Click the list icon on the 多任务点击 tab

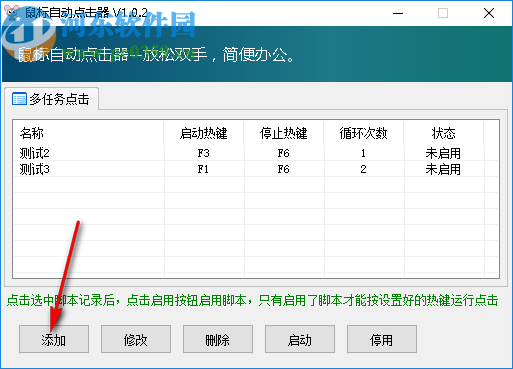click(x=19, y=99)
